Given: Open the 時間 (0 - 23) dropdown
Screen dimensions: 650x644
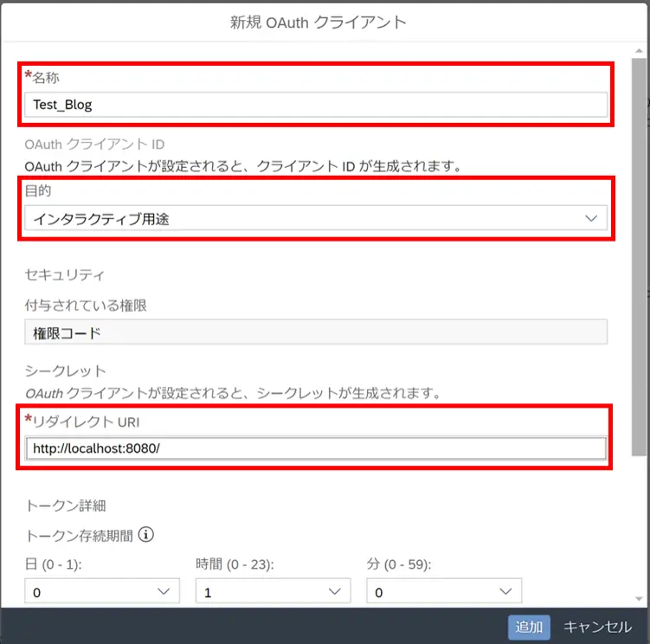Looking at the screenshot, I should click(x=274, y=591).
